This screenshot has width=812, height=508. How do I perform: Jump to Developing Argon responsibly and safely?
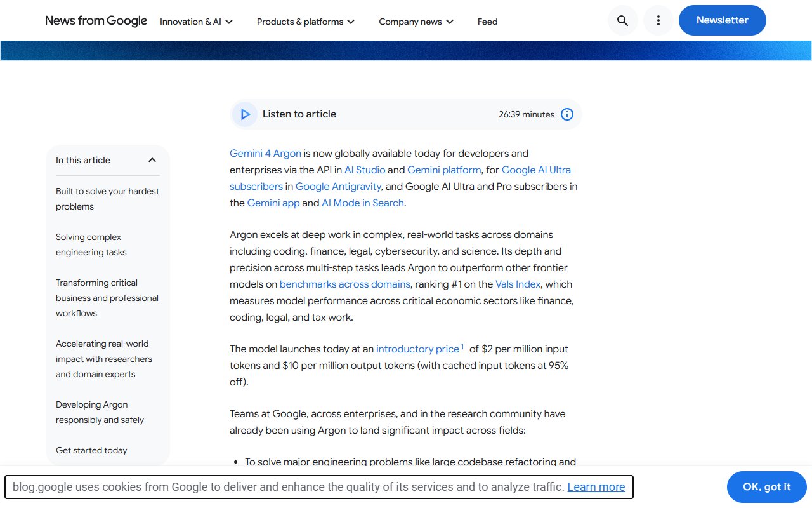click(x=100, y=412)
